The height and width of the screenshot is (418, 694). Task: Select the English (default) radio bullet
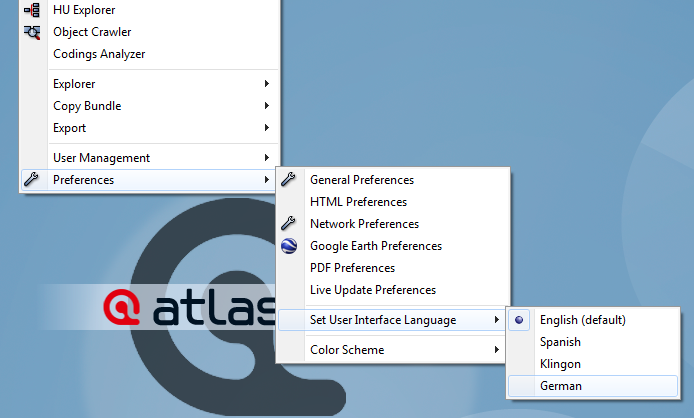pos(519,320)
